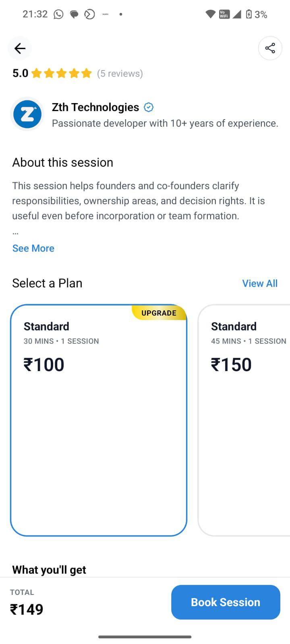Expand description with See More
290x644 pixels.
tap(33, 248)
